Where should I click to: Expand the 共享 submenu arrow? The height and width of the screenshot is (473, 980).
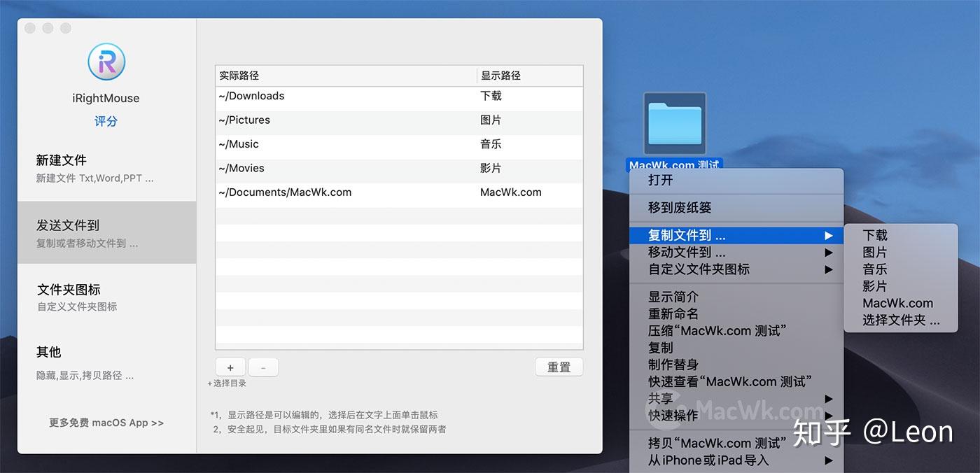(x=829, y=399)
